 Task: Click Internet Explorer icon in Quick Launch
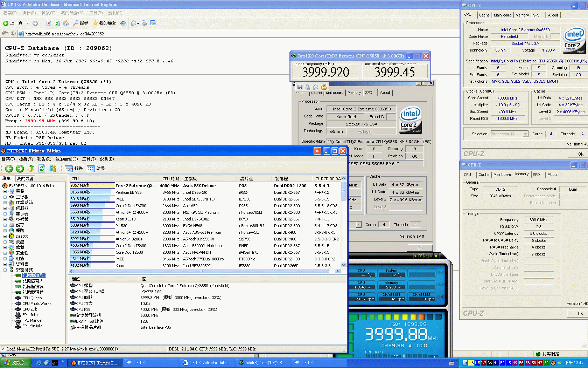pyautogui.click(x=38, y=363)
